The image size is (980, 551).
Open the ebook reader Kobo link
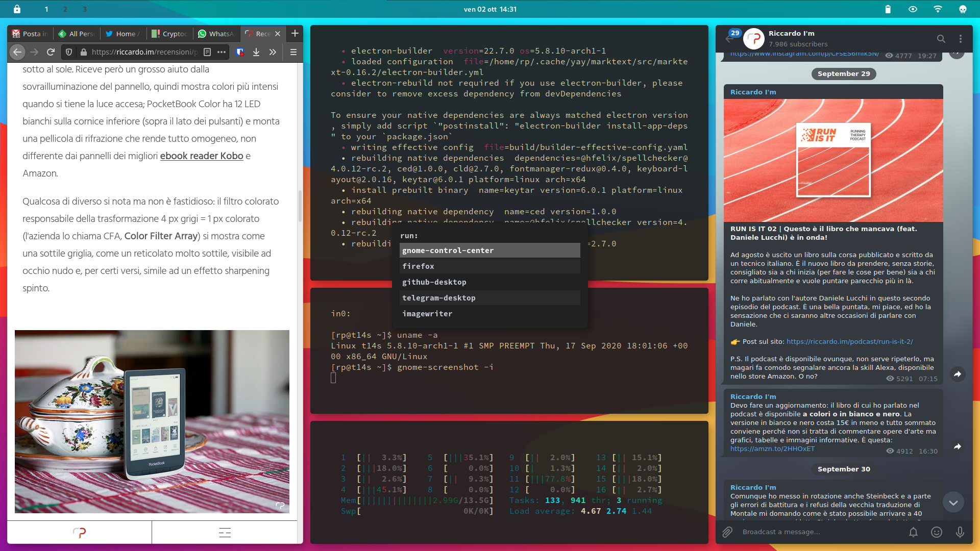point(201,156)
